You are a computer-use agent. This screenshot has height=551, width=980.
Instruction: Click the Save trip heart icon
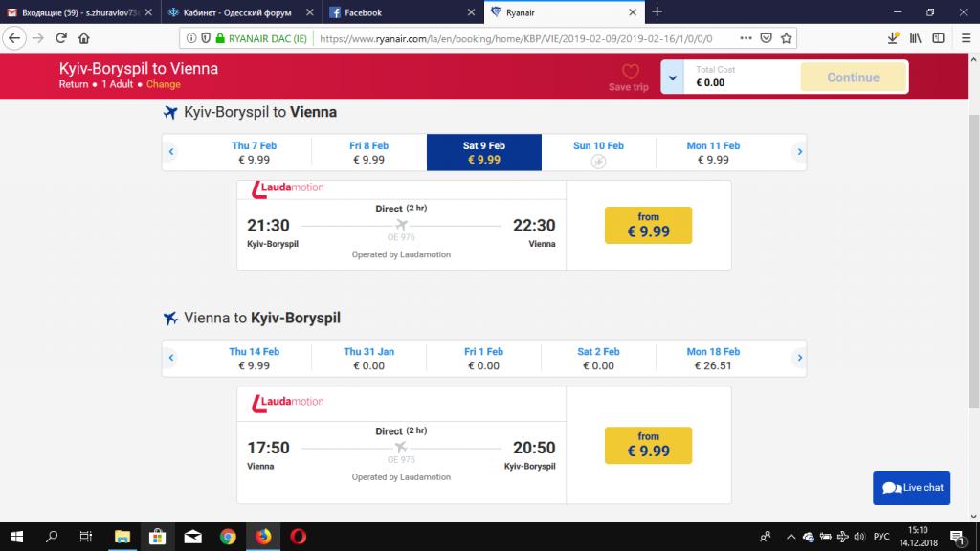(x=630, y=71)
